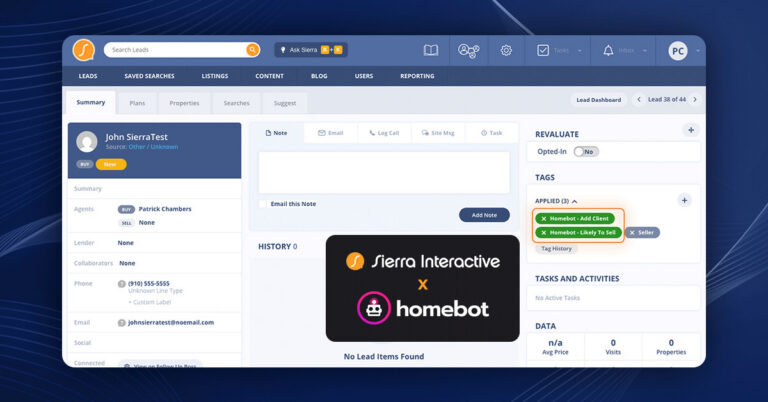Click inside the Search Leads field
Screen dimensions: 768x402
tap(176, 50)
